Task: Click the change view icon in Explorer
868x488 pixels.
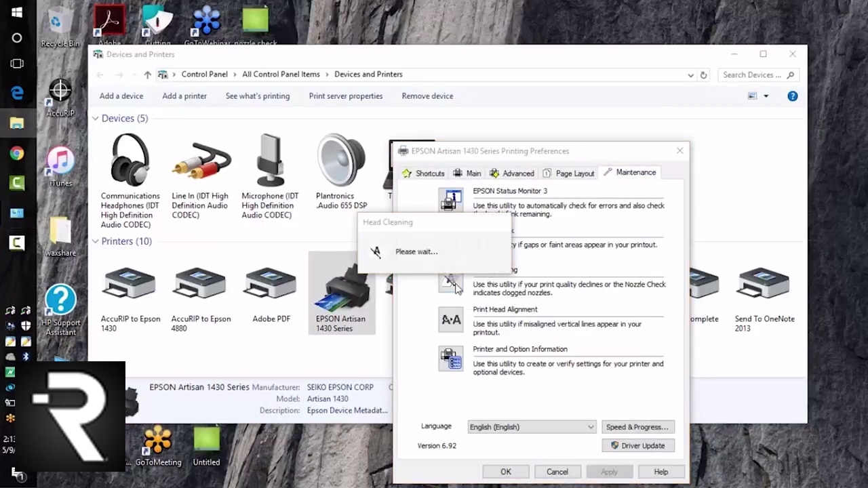Action: pyautogui.click(x=752, y=96)
